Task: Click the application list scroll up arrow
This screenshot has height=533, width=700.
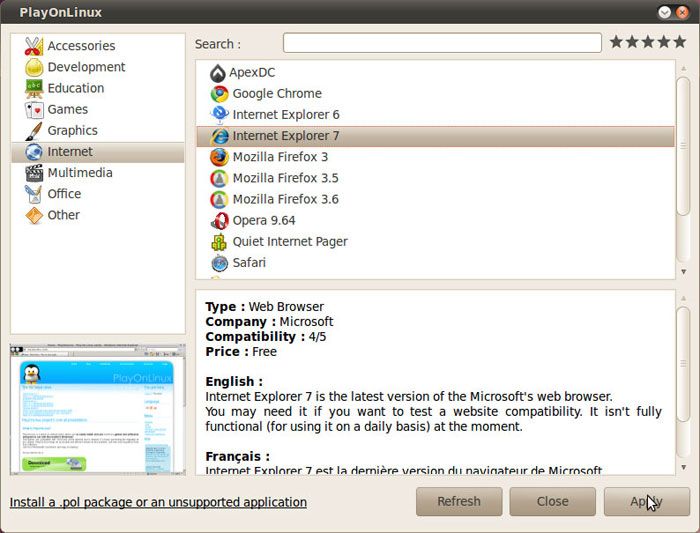Action: point(683,69)
